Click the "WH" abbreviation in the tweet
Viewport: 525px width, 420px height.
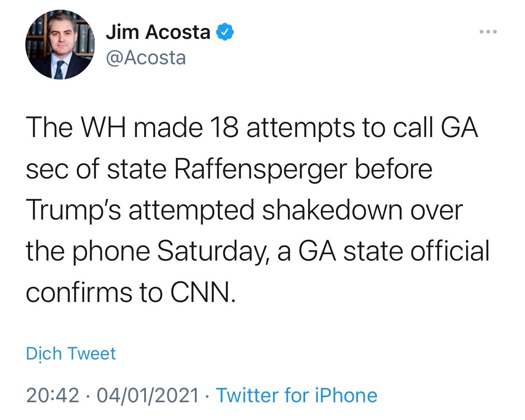(x=103, y=128)
